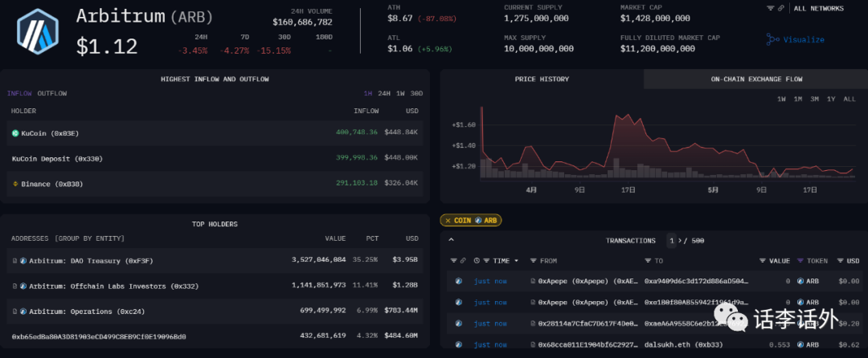The width and height of the screenshot is (868, 358).
Task: Click the Arbitrum icon beside Offchain Labs Investors
Action: [23, 287]
